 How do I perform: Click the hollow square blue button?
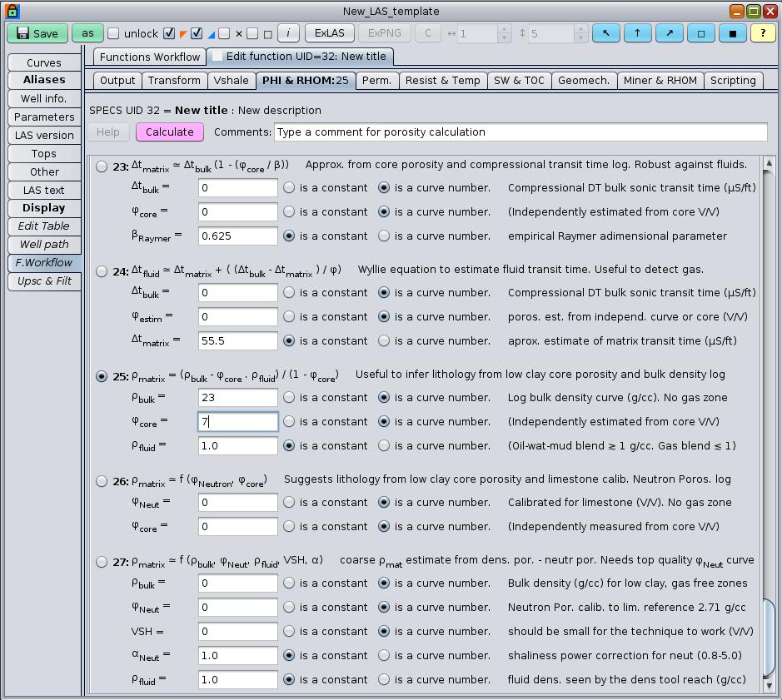pos(701,33)
